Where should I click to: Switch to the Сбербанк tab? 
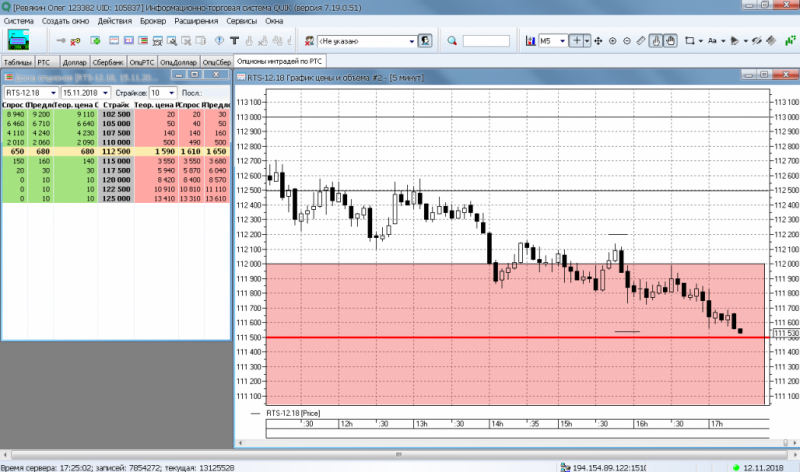tap(108, 62)
